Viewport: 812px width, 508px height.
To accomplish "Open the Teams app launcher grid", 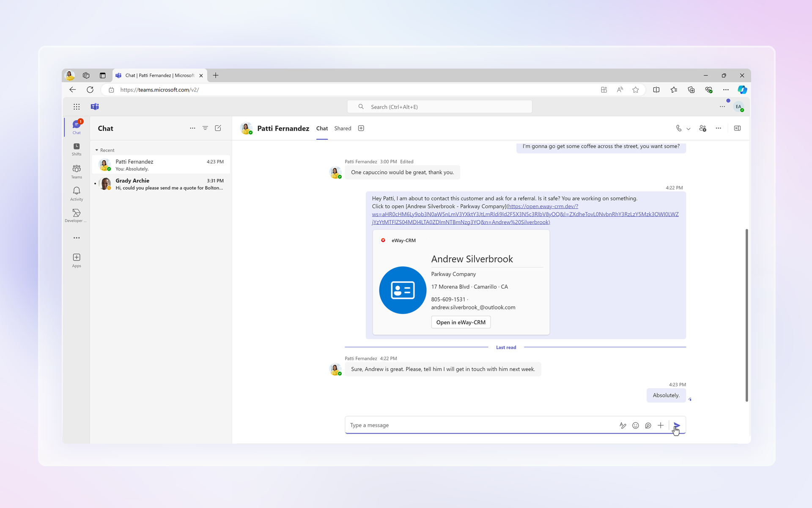I will [77, 107].
